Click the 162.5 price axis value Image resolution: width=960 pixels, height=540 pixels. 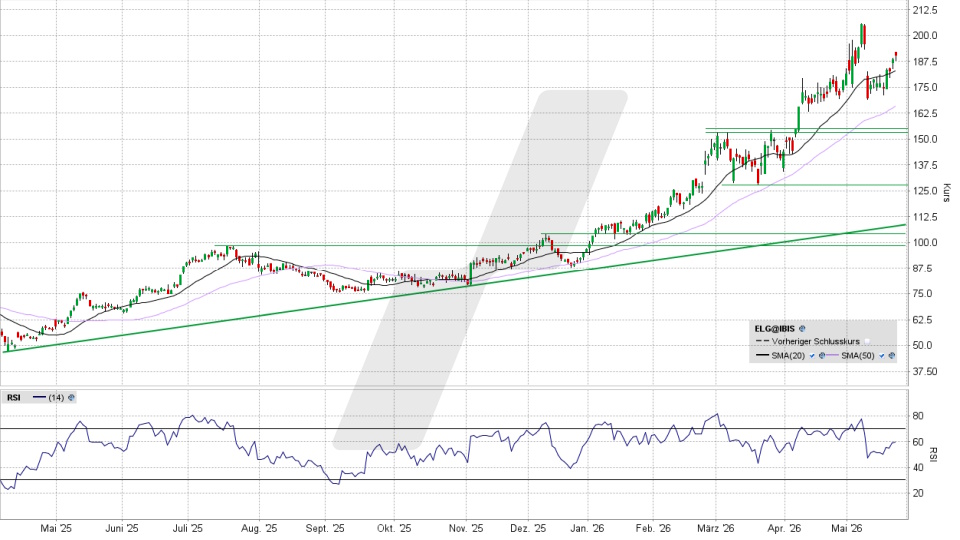[x=924, y=113]
